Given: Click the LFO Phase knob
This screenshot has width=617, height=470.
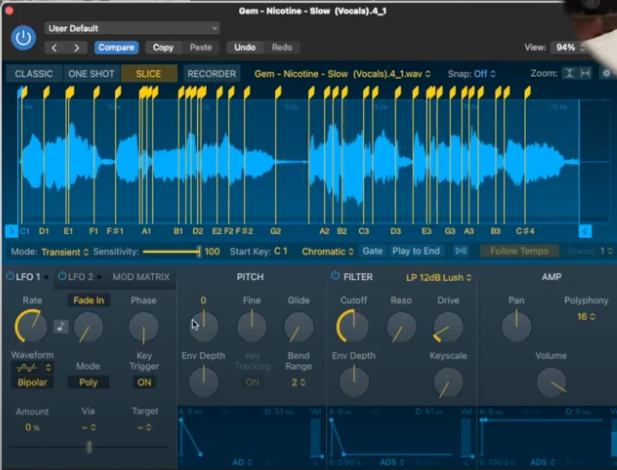Looking at the screenshot, I should (x=144, y=328).
